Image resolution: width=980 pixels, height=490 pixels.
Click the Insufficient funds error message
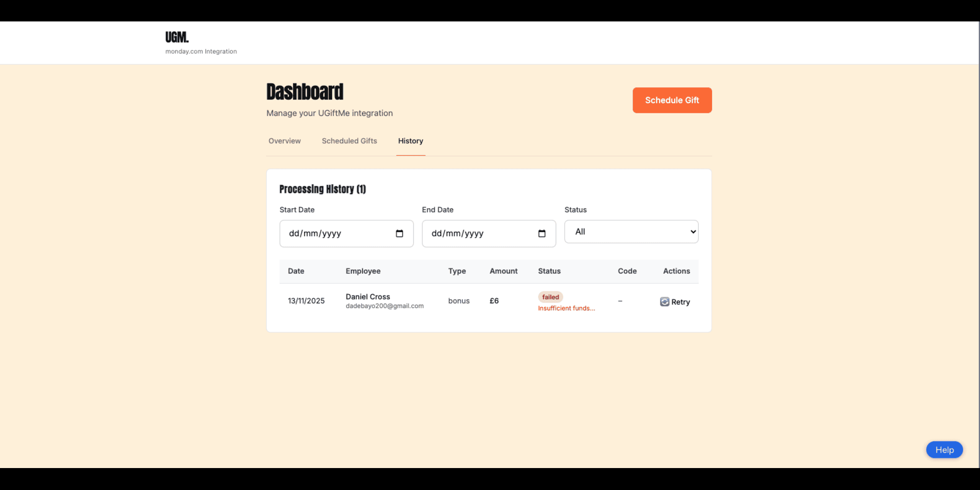566,308
